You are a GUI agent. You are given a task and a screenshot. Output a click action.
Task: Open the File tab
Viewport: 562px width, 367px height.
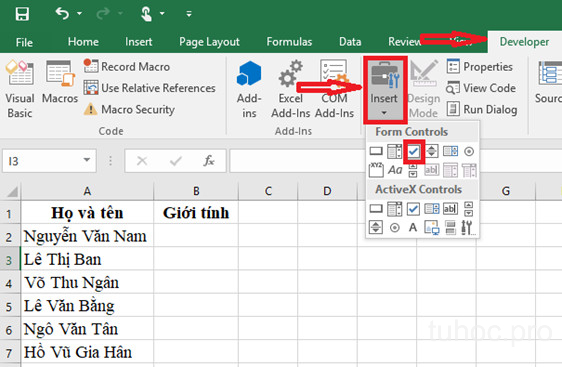[x=24, y=42]
